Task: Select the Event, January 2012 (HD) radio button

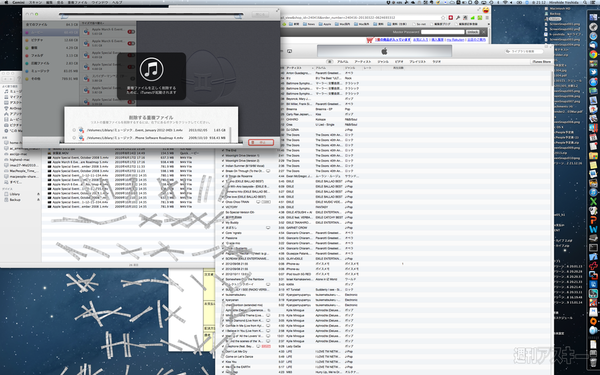Action: click(x=74, y=130)
